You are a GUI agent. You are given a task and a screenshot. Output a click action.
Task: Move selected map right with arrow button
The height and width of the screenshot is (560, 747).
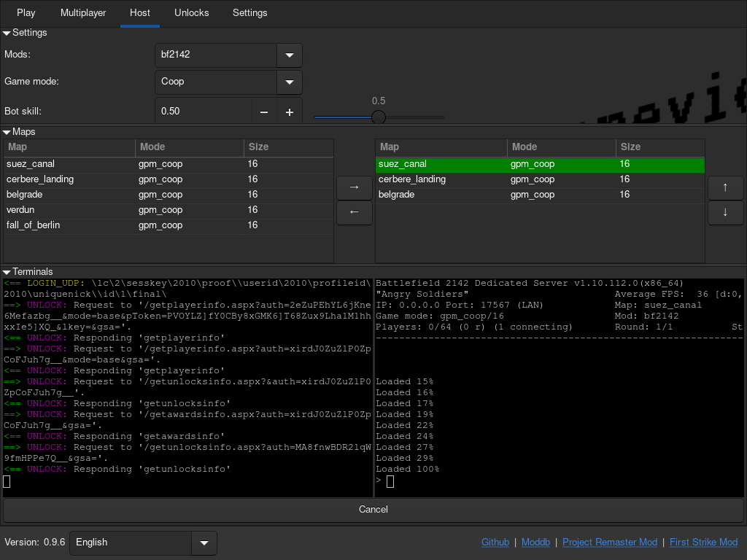(354, 187)
